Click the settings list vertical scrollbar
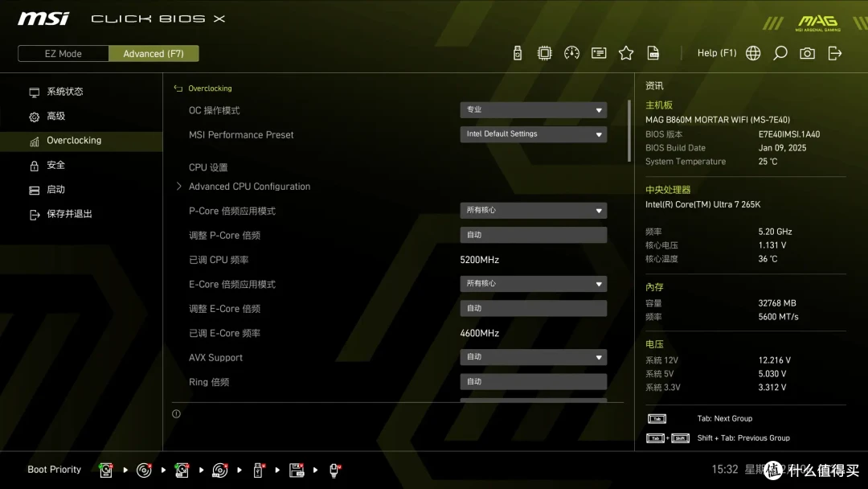Image resolution: width=868 pixels, height=489 pixels. click(628, 131)
